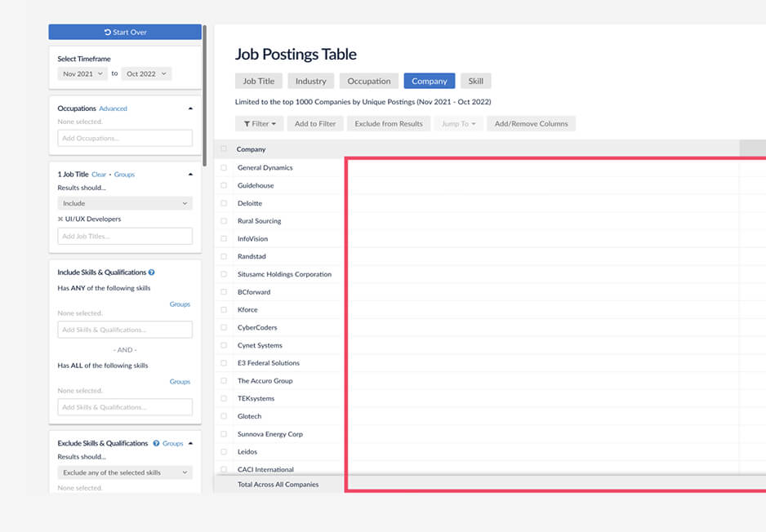
Task: Check the General Dynamics row checkbox
Action: (x=224, y=167)
